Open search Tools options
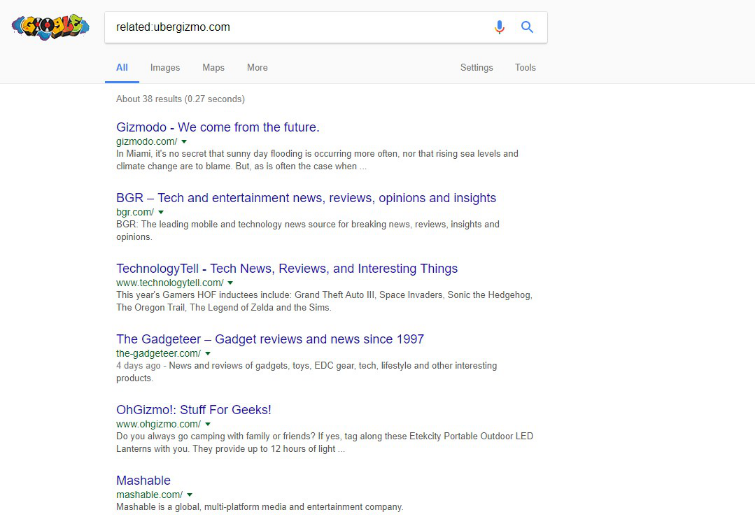This screenshot has height=527, width=756. pyautogui.click(x=525, y=68)
